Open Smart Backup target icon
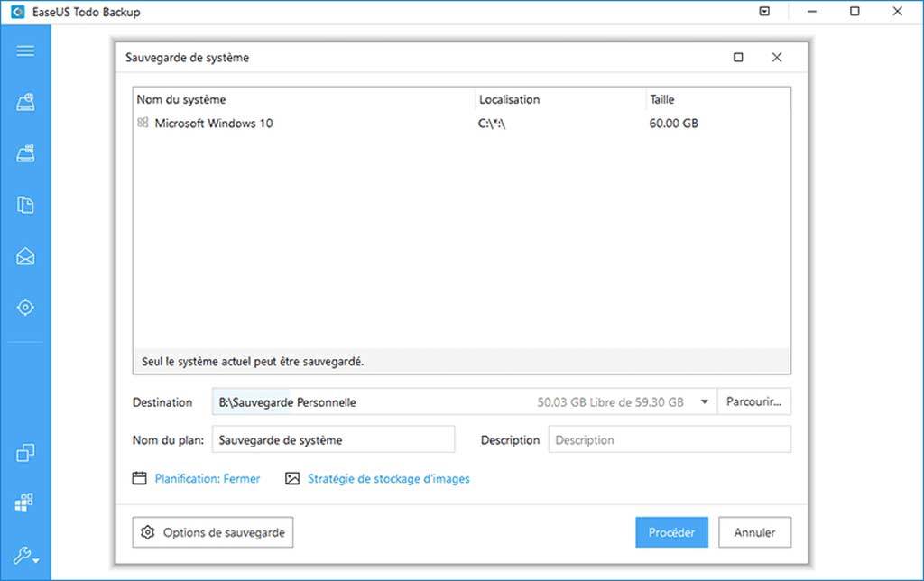 pos(25,307)
